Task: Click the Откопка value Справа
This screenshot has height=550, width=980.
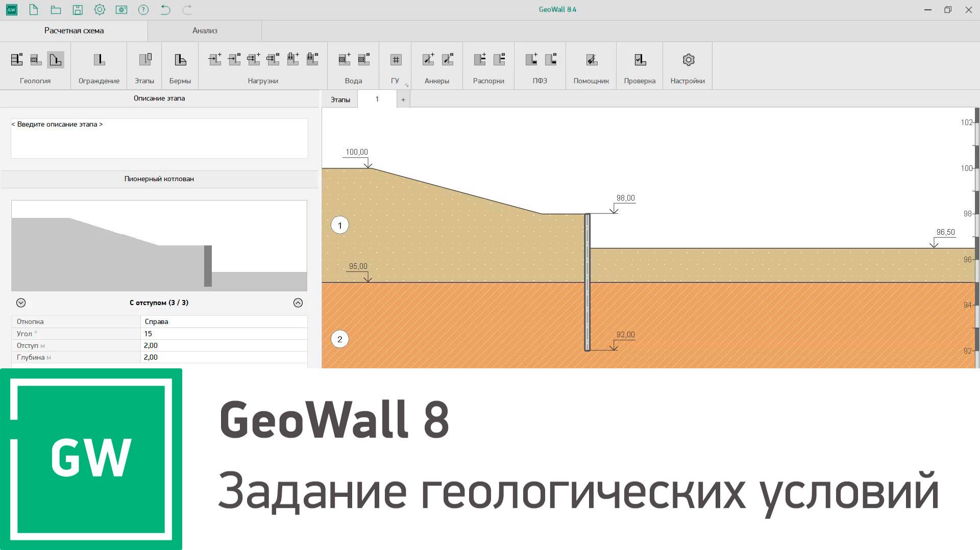Action: click(224, 321)
